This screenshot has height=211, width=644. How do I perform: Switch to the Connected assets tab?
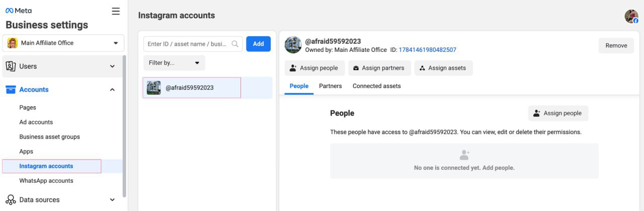point(377,86)
